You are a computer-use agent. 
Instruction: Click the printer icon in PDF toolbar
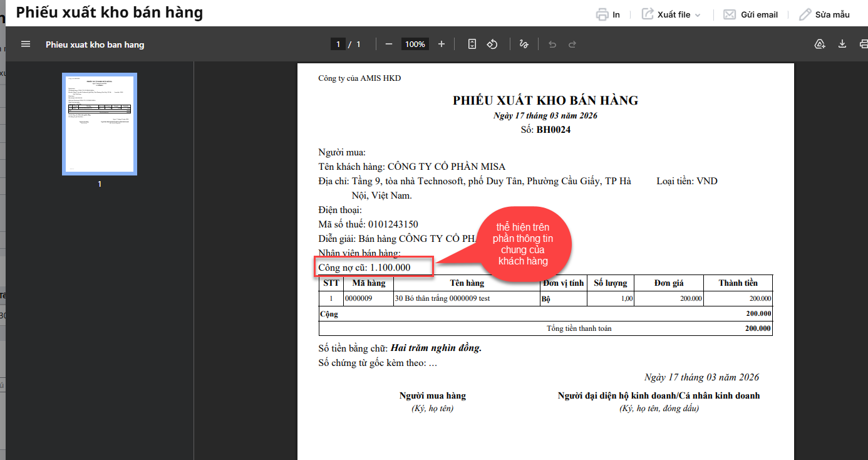863,44
